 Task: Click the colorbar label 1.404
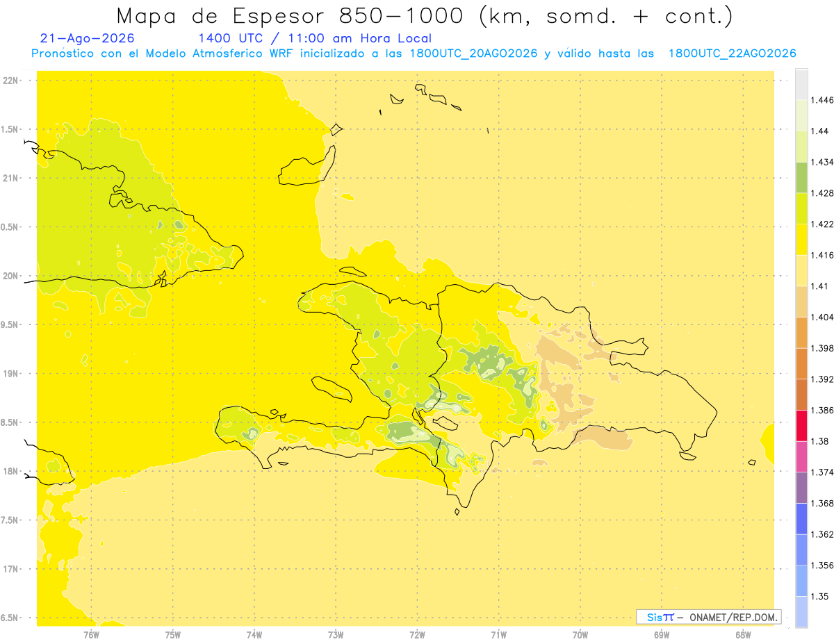pos(824,317)
